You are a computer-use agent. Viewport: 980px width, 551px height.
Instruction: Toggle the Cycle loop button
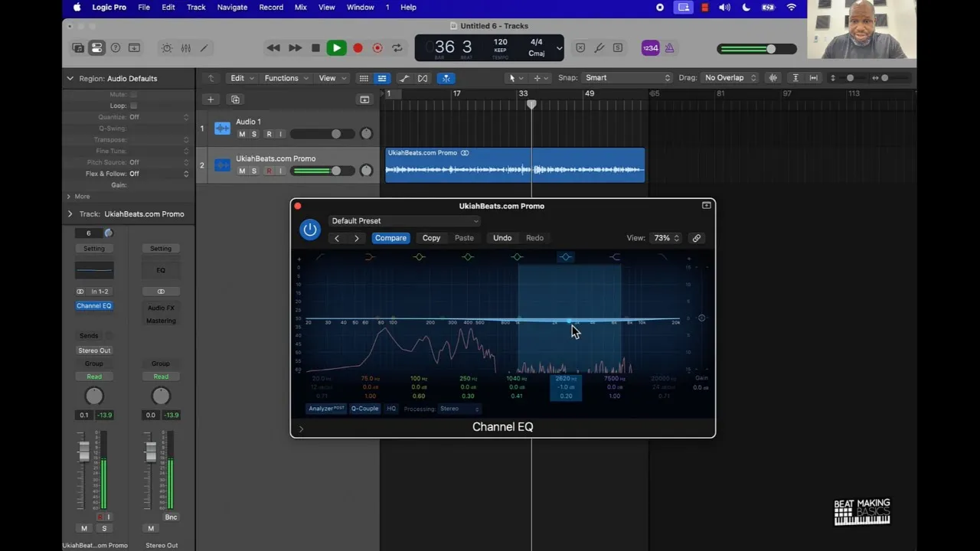point(397,48)
